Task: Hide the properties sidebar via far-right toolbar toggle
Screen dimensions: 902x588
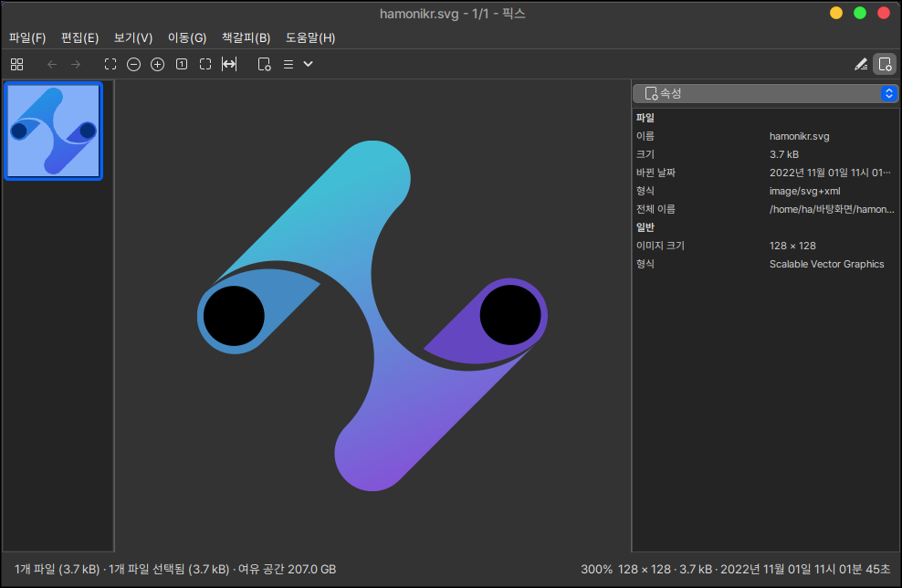Action: click(884, 64)
